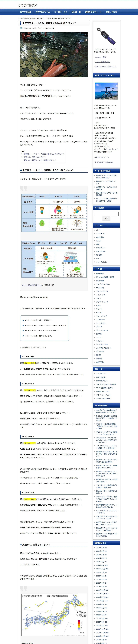The width and height of the screenshot is (138, 644).
Task: Open the おすすめアイテム一覧はこちら link
Action: (106, 67)
